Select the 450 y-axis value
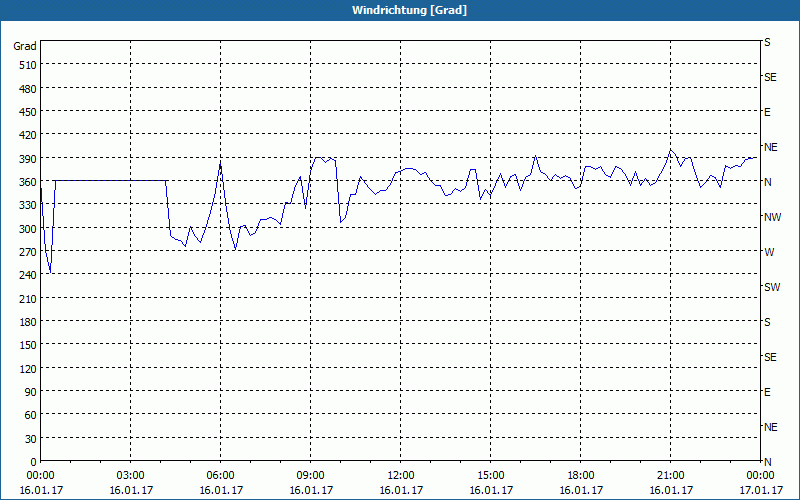 point(28,112)
